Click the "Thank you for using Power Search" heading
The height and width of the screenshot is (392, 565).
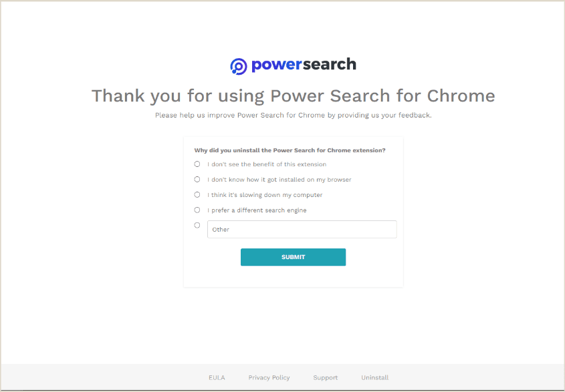pos(293,95)
